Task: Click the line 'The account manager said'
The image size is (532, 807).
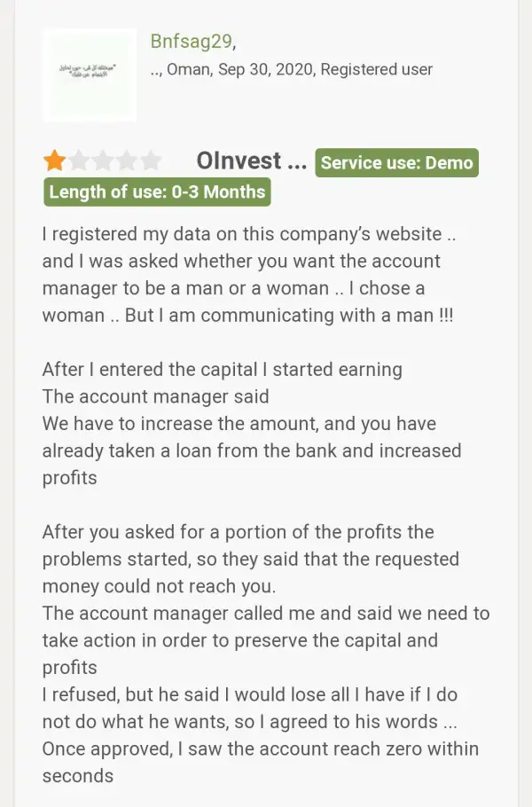Action: point(155,396)
